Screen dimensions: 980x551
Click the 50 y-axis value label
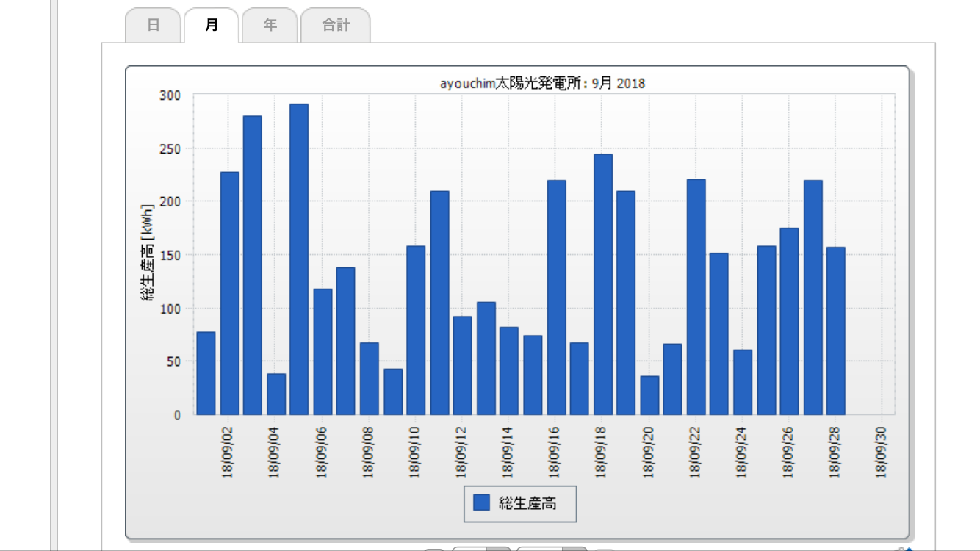tap(173, 361)
